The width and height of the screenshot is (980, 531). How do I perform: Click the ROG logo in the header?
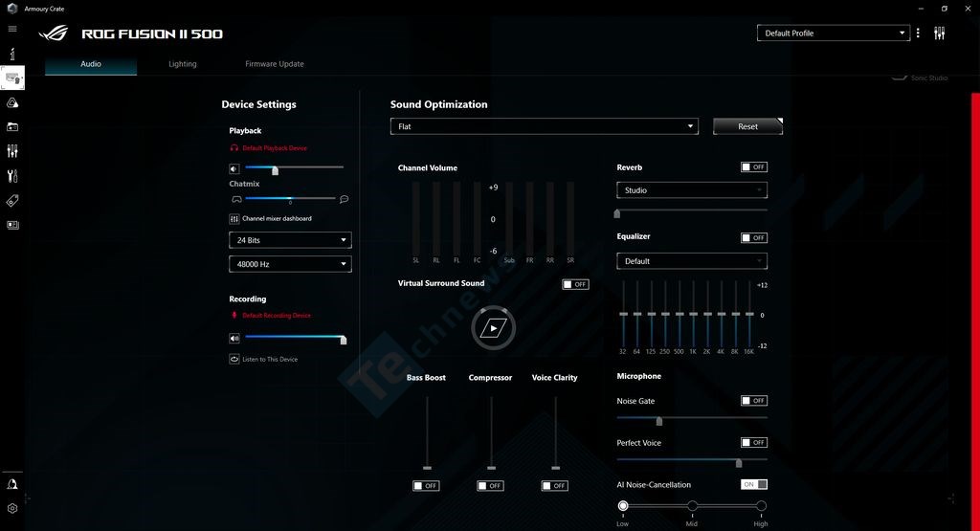54,33
